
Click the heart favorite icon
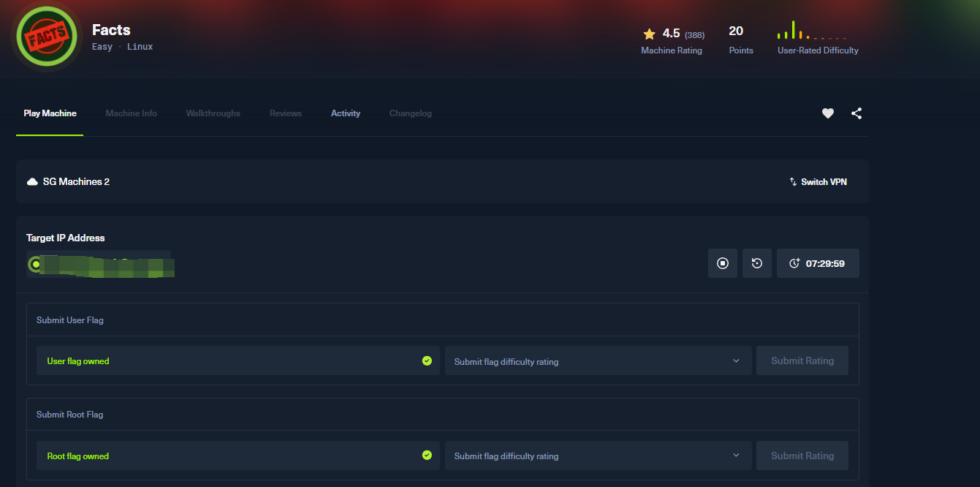point(827,113)
